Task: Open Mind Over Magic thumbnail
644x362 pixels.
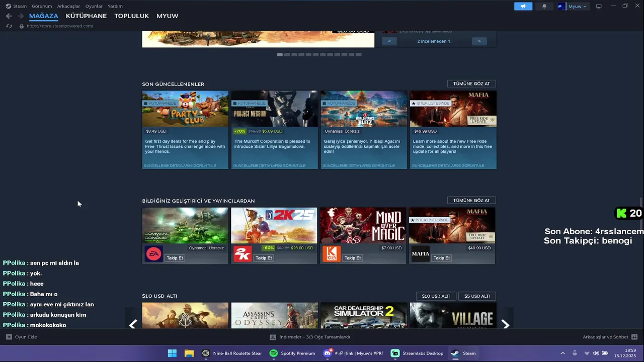Action: coord(363,225)
